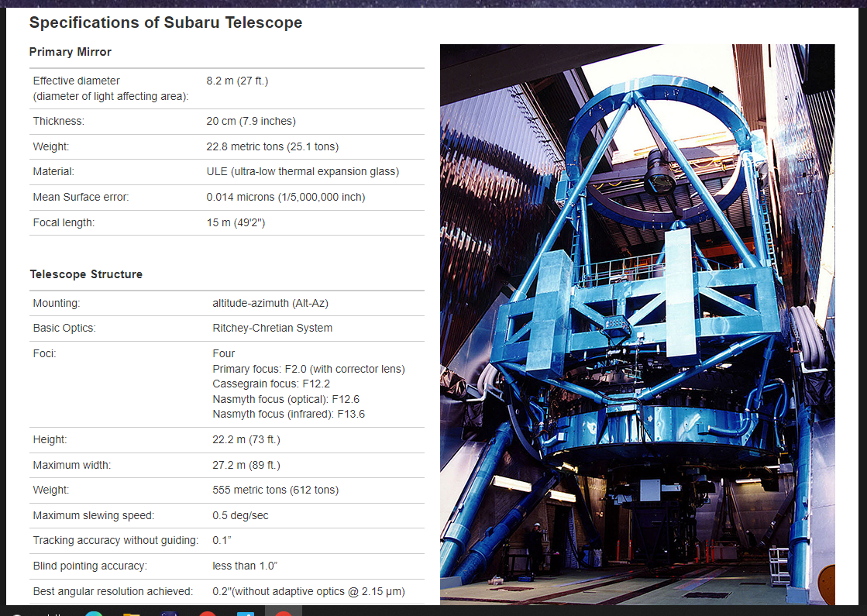Select the value '20 cm (7.9 inches)'
Image resolution: width=867 pixels, height=616 pixels.
pos(251,121)
